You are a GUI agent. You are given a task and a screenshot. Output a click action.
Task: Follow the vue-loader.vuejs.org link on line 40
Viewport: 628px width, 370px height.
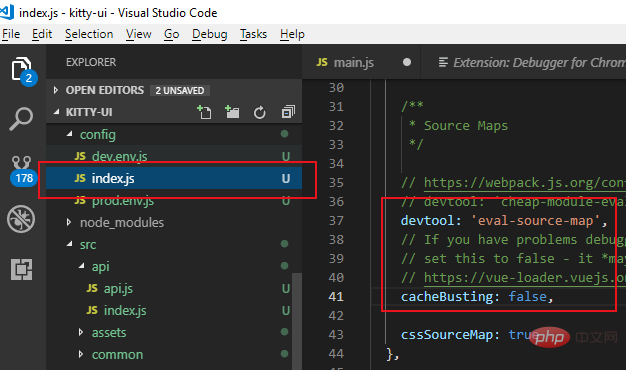525,278
